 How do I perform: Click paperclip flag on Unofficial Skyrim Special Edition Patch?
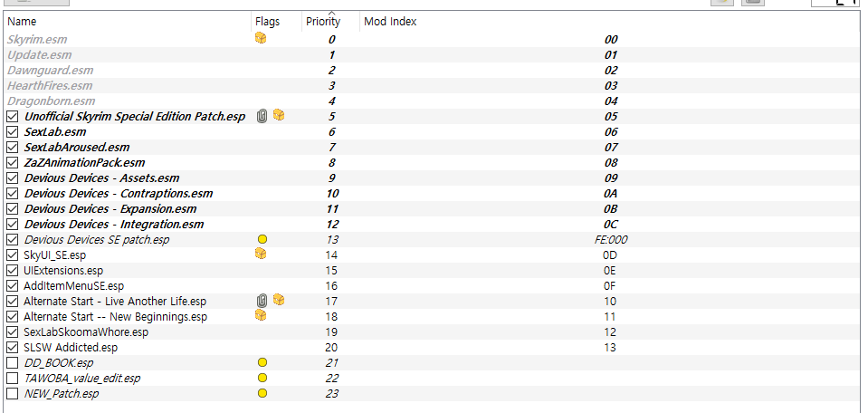pyautogui.click(x=262, y=116)
